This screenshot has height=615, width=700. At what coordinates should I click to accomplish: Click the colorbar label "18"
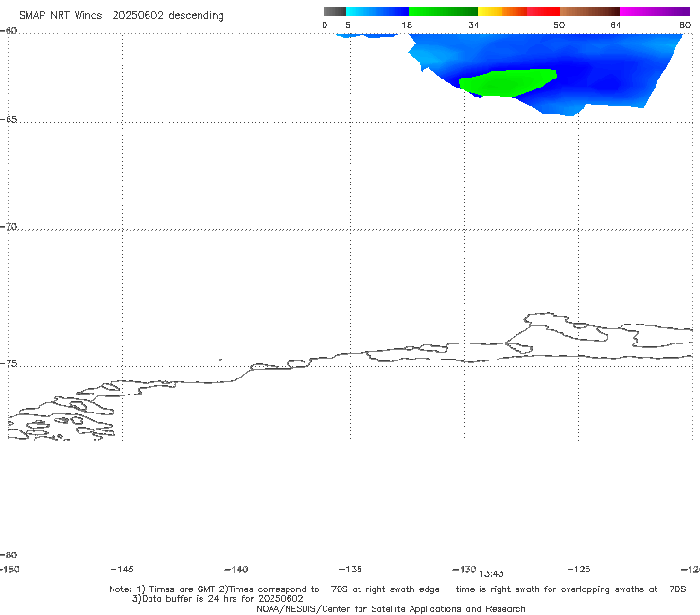click(407, 26)
